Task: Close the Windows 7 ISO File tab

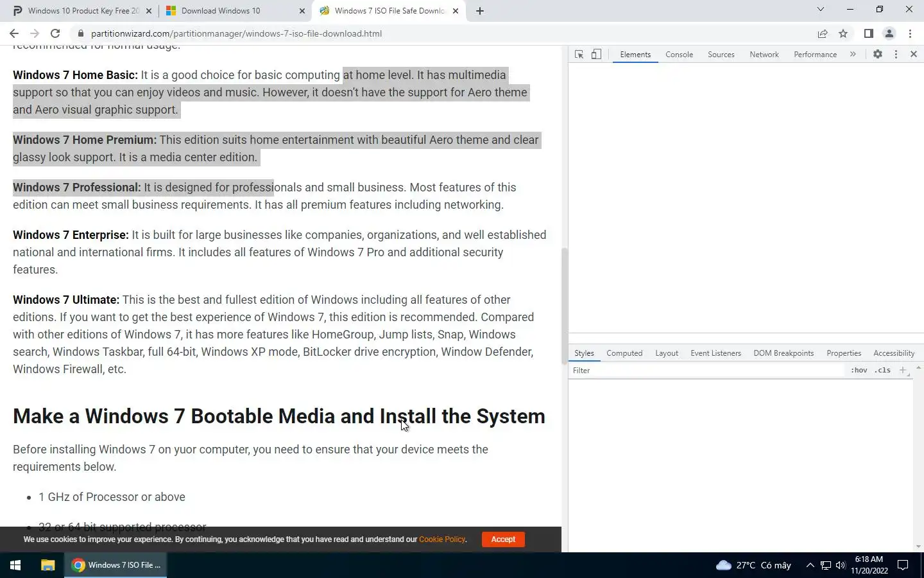Action: 456,11
